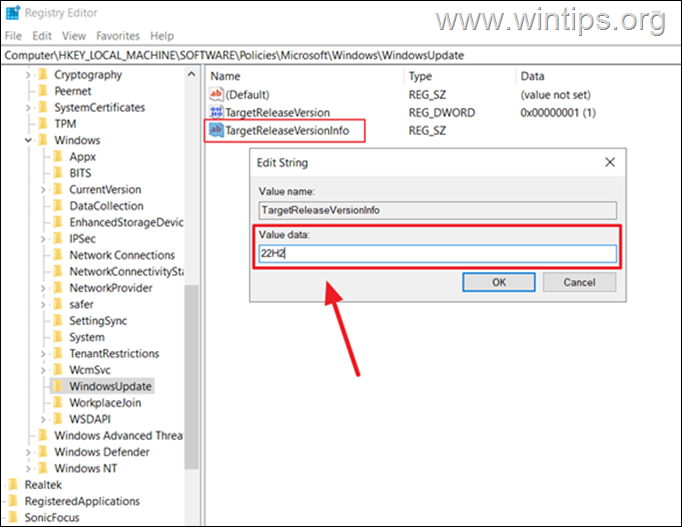Click the IPSec folder icon
This screenshot has height=527, width=682.
[58, 239]
